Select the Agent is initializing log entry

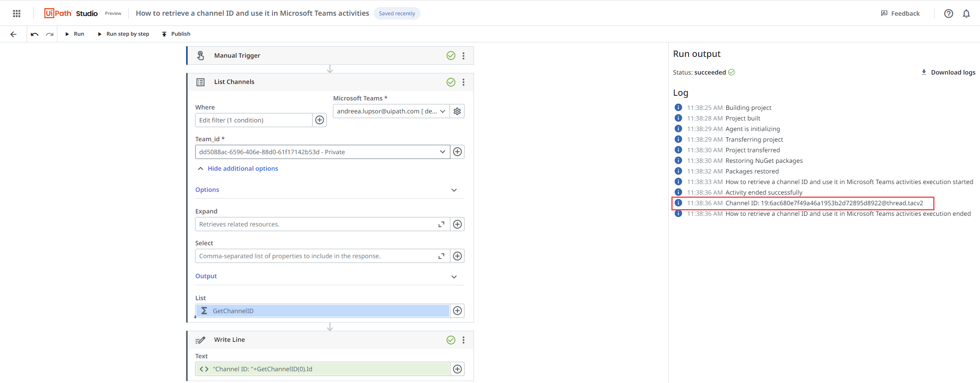(727, 129)
